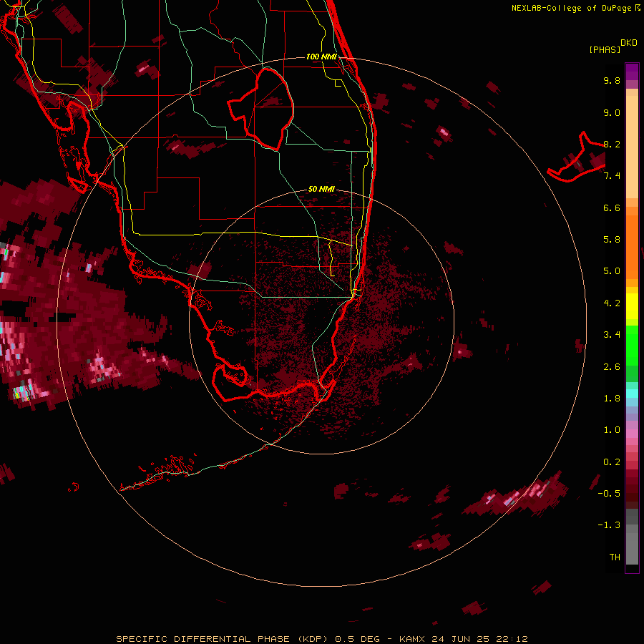Select the 9.8 legend value
Viewport: 644px width, 644px height.
612,80
